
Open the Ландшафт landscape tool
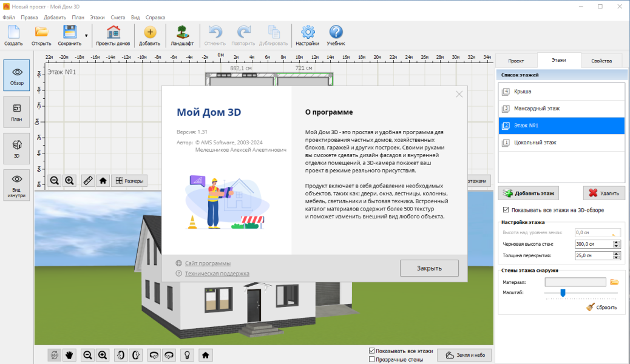[x=182, y=35]
